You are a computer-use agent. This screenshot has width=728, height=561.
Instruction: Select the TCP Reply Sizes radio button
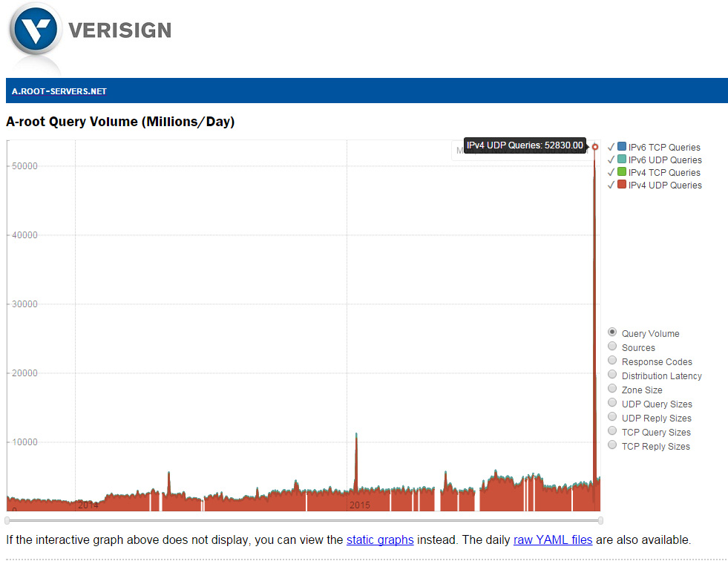[x=612, y=444]
